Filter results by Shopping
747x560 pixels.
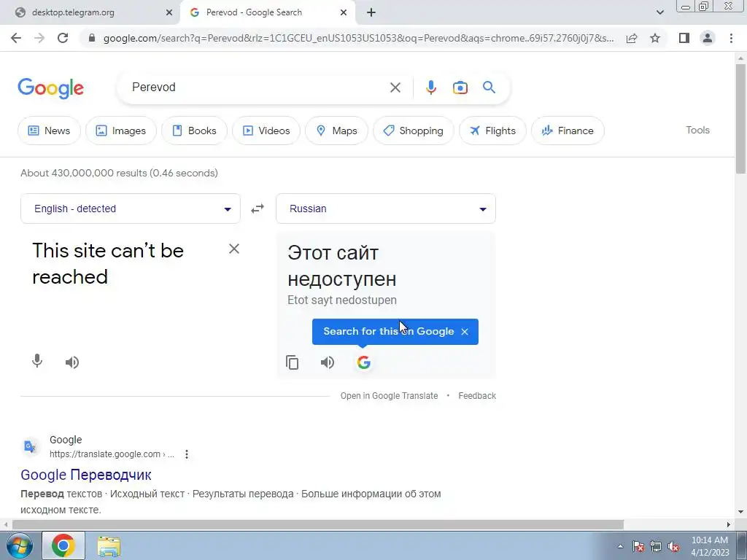point(414,131)
